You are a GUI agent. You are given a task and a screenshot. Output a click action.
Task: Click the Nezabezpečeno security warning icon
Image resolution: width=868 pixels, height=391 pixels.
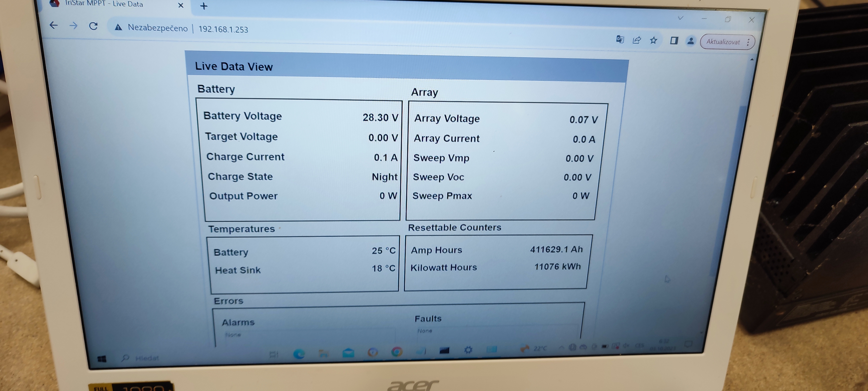[118, 27]
